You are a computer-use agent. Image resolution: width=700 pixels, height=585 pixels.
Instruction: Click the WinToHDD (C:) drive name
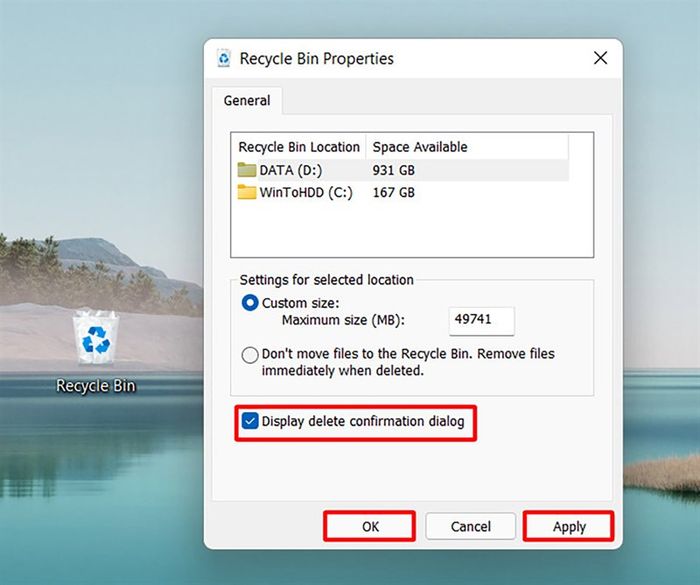[306, 192]
